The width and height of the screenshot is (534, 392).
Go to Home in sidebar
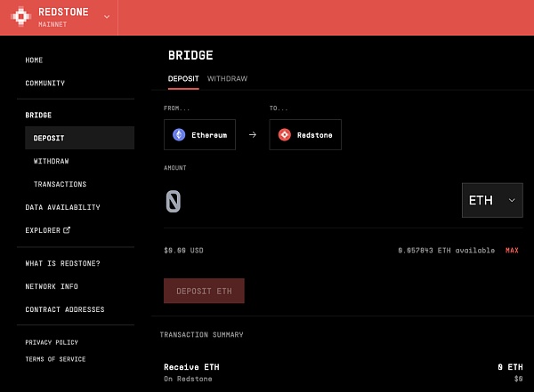(34, 60)
